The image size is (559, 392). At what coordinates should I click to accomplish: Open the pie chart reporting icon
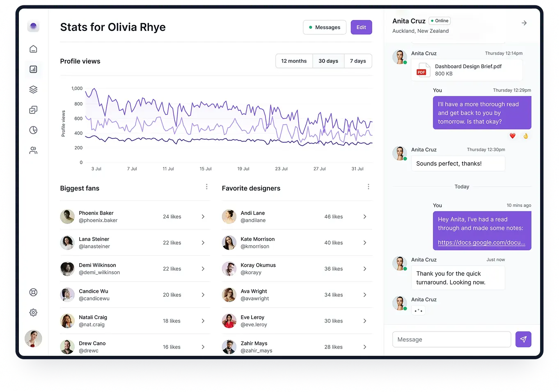tap(33, 130)
